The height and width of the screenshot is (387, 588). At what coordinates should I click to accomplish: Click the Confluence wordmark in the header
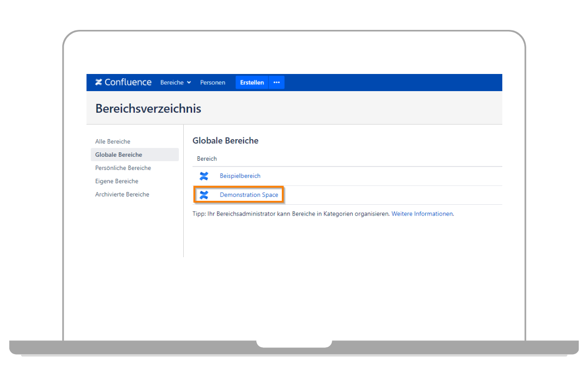tap(128, 82)
